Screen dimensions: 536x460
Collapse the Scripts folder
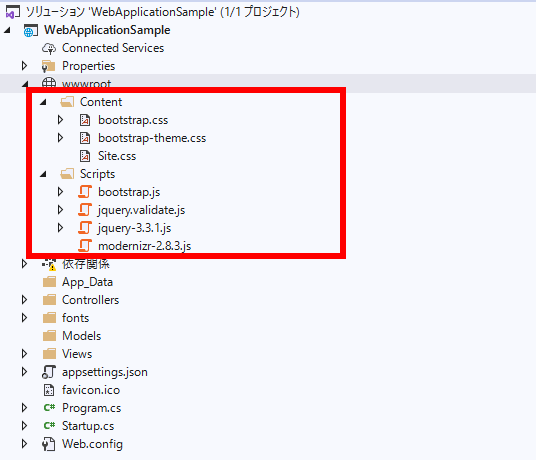(x=43, y=174)
